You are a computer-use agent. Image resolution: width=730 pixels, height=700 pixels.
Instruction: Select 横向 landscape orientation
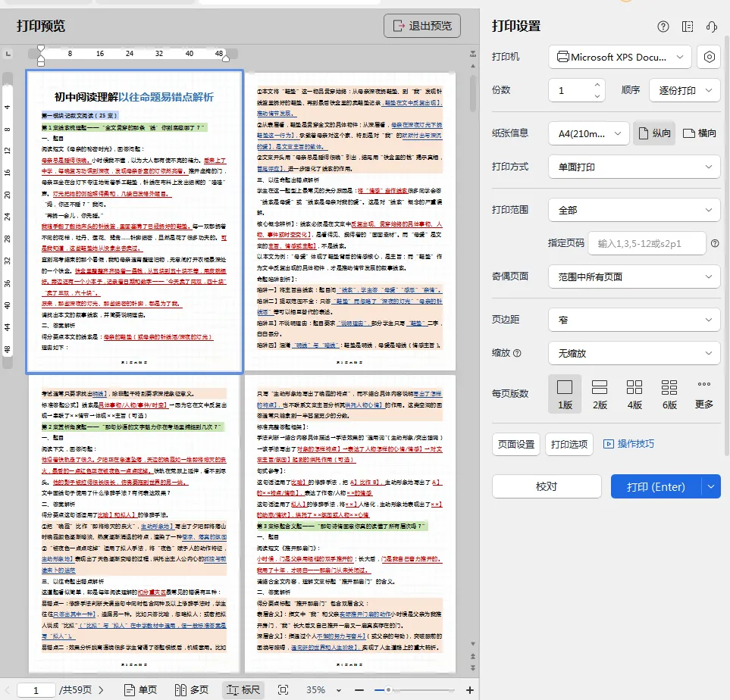[x=699, y=133]
